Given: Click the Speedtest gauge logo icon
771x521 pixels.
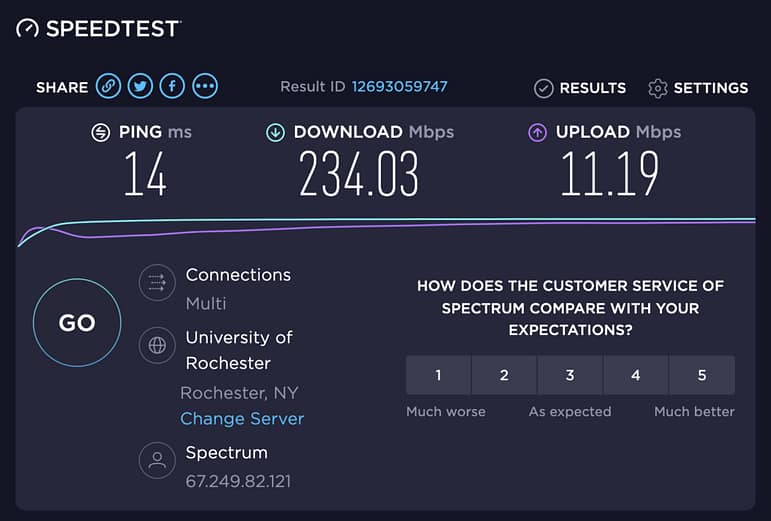Looking at the screenshot, I should [x=28, y=29].
